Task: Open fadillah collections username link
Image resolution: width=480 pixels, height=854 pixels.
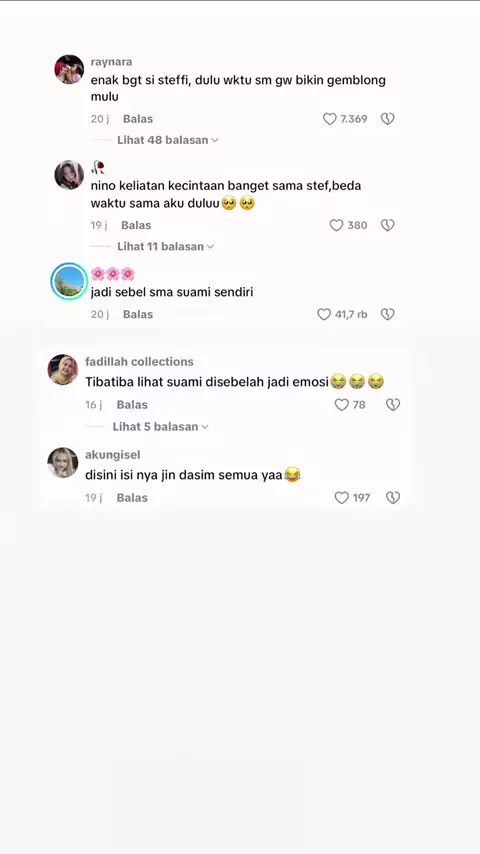Action: 139,362
